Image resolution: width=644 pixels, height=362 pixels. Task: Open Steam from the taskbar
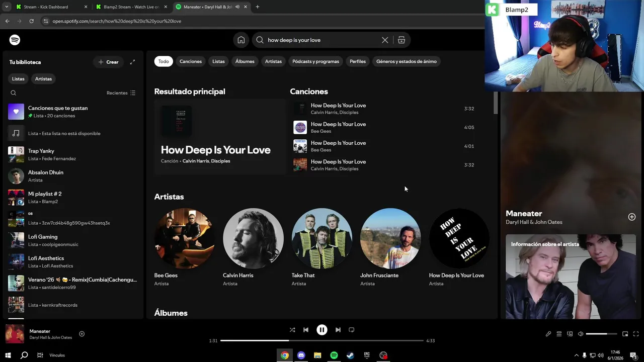pos(350,355)
